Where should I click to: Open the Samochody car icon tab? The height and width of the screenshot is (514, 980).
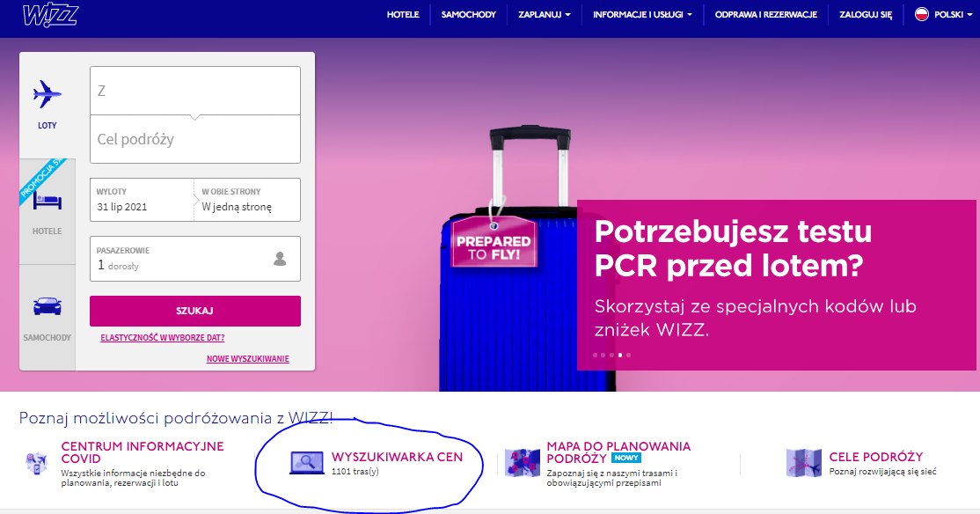(47, 306)
